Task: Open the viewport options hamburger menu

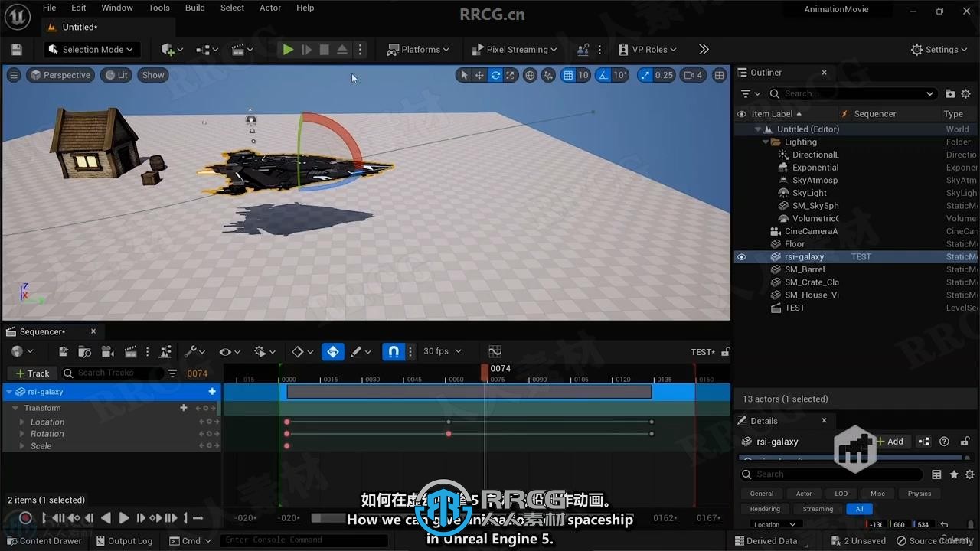Action: point(14,75)
